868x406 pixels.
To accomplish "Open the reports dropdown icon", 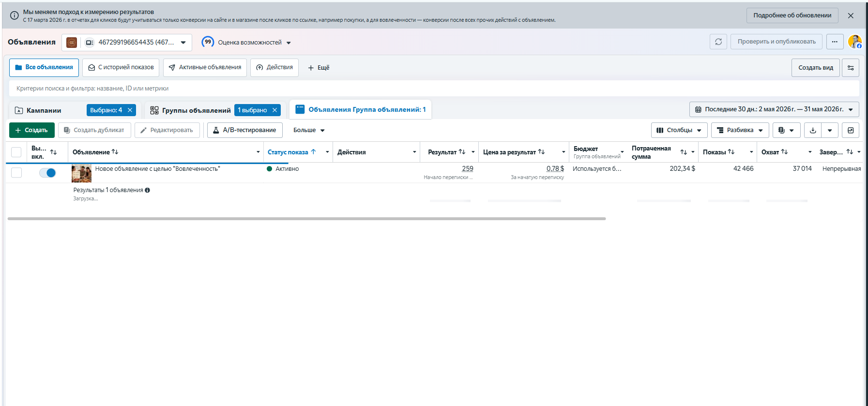I will (x=786, y=130).
